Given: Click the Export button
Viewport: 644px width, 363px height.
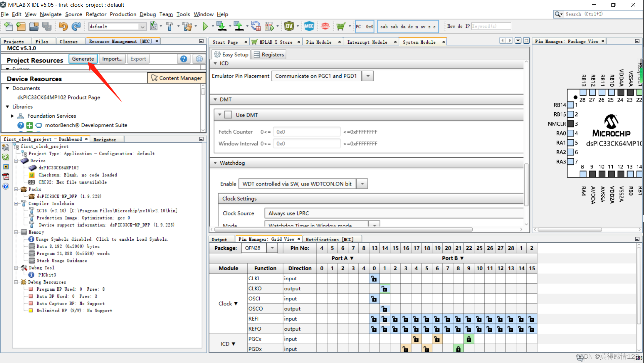Looking at the screenshot, I should point(138,59).
